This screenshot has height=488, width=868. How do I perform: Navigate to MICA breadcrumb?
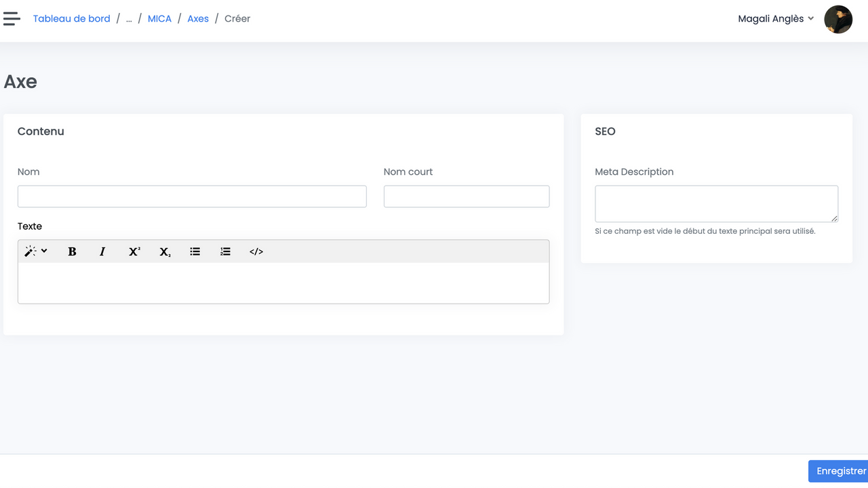159,19
